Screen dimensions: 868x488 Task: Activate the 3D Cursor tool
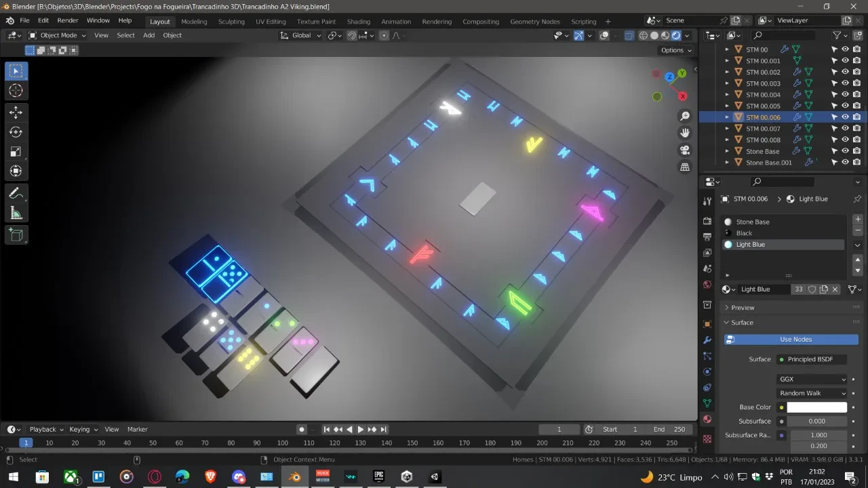tap(16, 91)
